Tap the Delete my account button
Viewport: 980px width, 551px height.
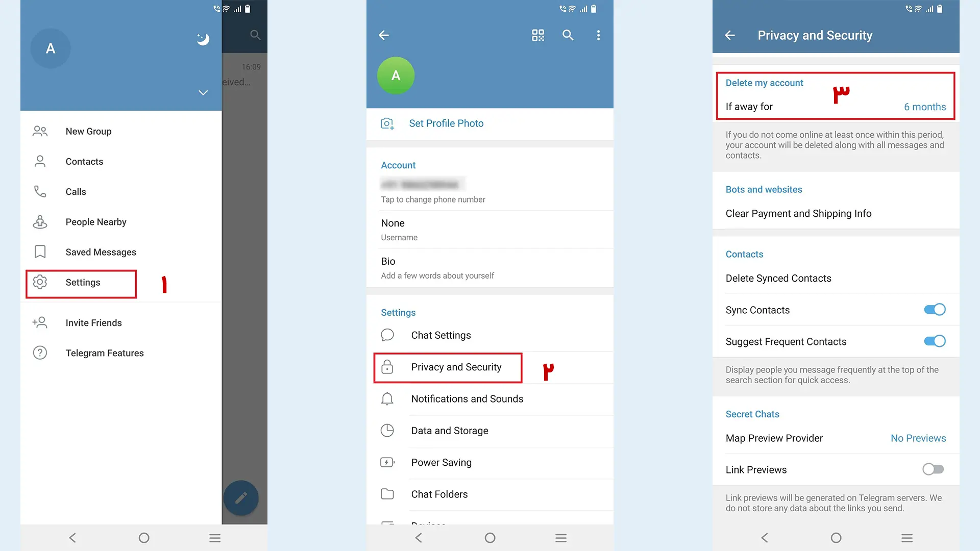point(764,82)
